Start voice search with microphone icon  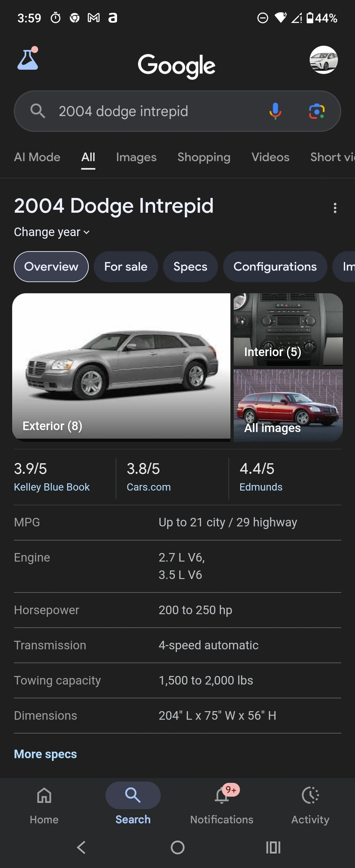275,111
